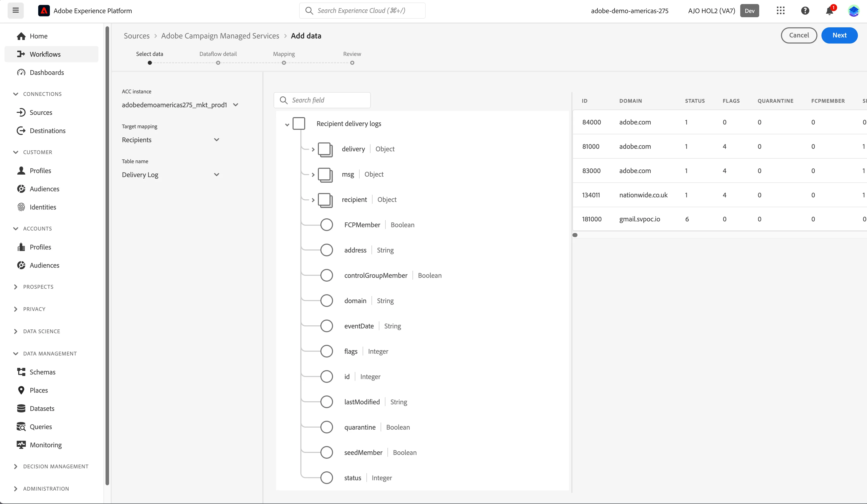Image resolution: width=867 pixels, height=504 pixels.
Task: Click the Search field input
Action: pos(322,100)
